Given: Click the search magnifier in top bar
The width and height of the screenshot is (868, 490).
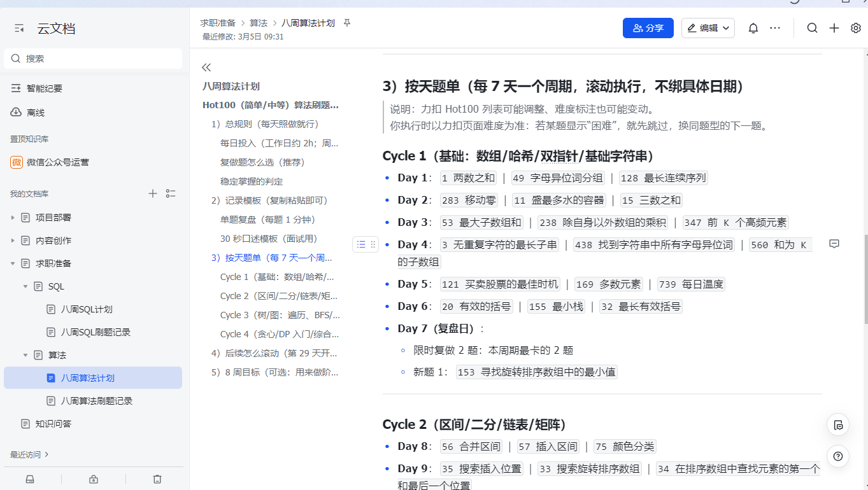Looking at the screenshot, I should click(x=812, y=28).
